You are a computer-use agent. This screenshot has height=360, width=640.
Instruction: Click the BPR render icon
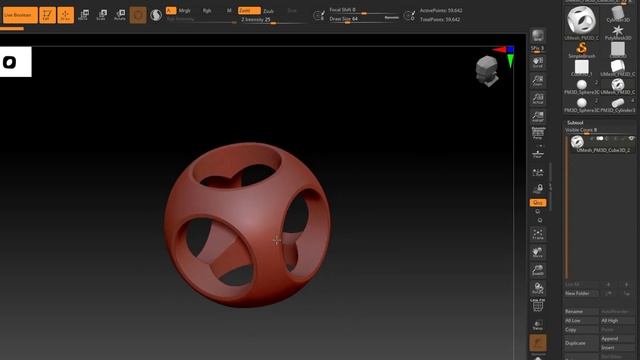[x=538, y=36]
